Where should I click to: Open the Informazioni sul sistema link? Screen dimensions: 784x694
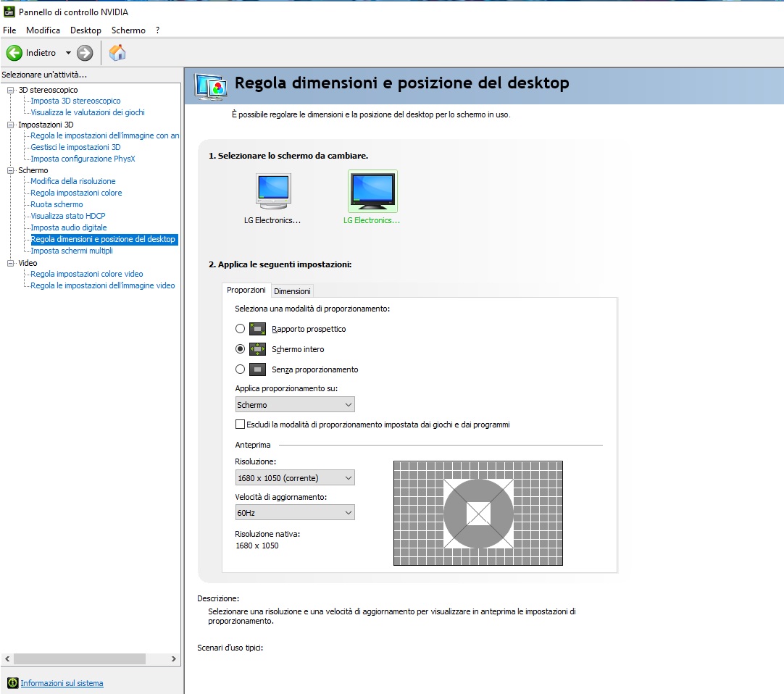[62, 683]
